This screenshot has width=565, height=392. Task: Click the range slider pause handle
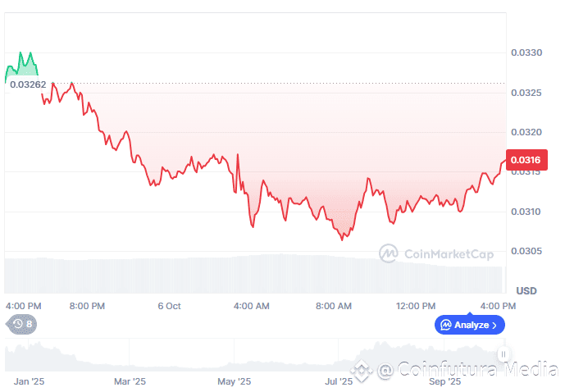pos(503,354)
